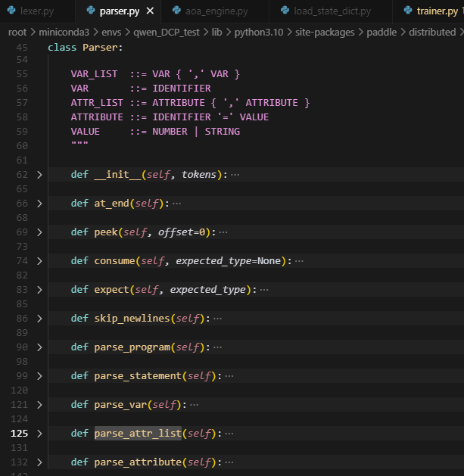Switch to the trainer.py tab
The height and width of the screenshot is (476, 464).
pos(438,11)
